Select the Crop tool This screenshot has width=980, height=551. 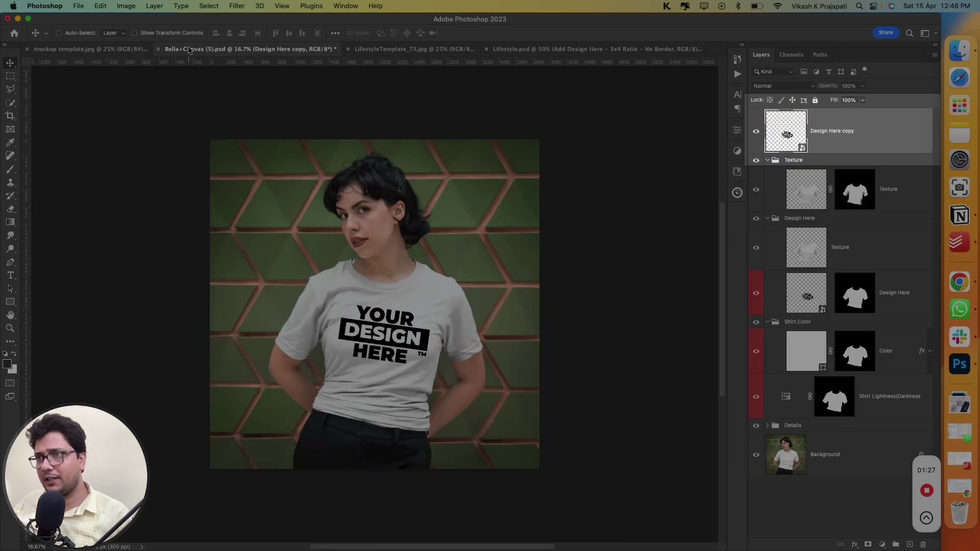click(x=10, y=116)
